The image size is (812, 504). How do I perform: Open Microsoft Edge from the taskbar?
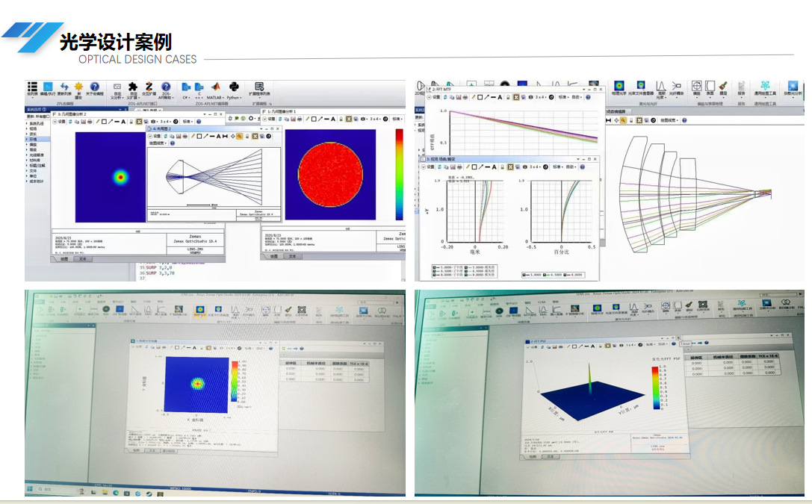point(116,492)
